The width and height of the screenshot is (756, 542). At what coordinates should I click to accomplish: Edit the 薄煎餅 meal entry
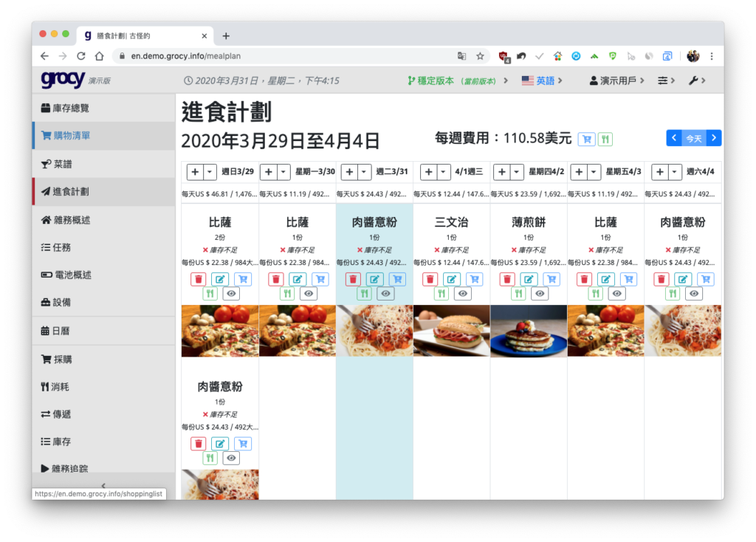(529, 279)
